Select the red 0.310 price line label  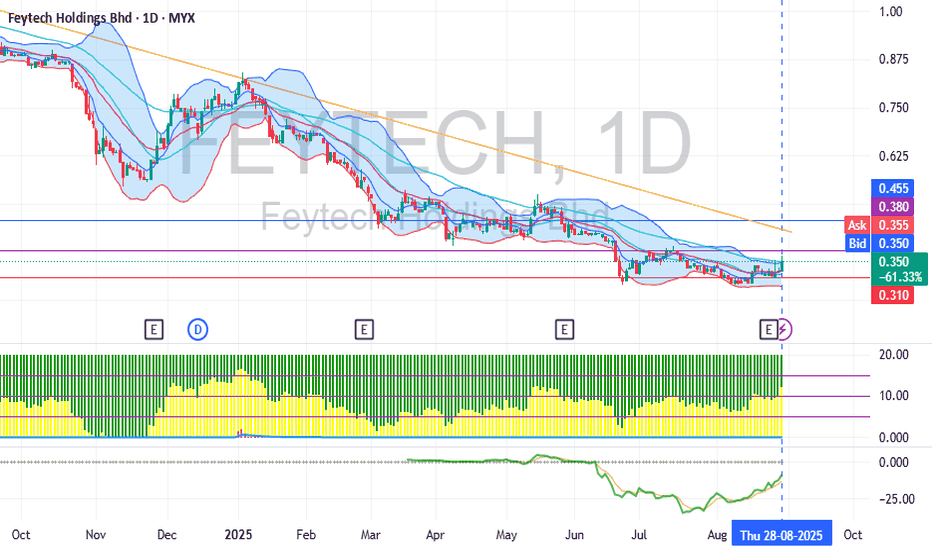pyautogui.click(x=893, y=295)
